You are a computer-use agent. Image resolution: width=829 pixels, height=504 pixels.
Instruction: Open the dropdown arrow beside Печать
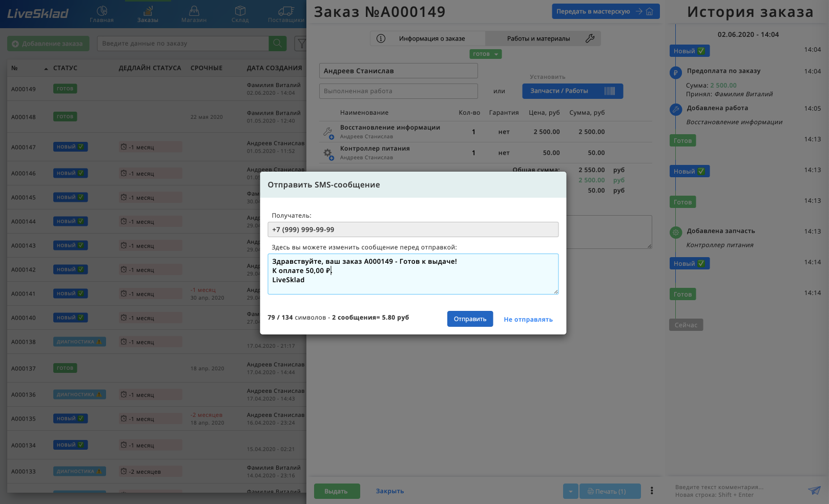570,491
